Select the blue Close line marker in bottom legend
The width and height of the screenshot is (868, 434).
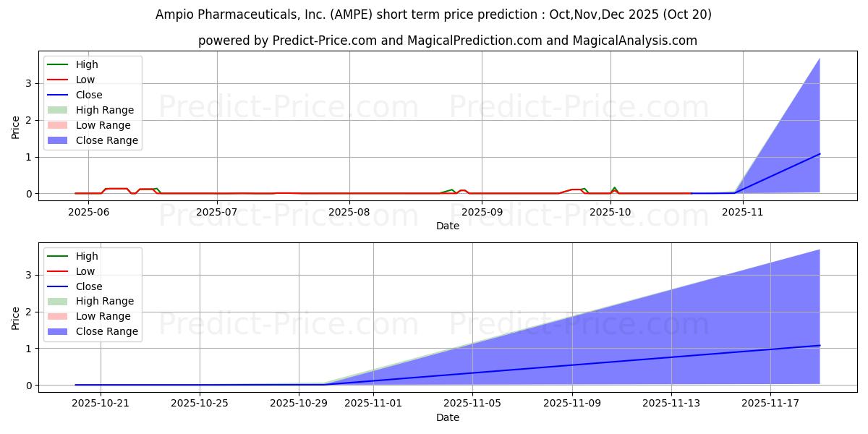pos(59,286)
